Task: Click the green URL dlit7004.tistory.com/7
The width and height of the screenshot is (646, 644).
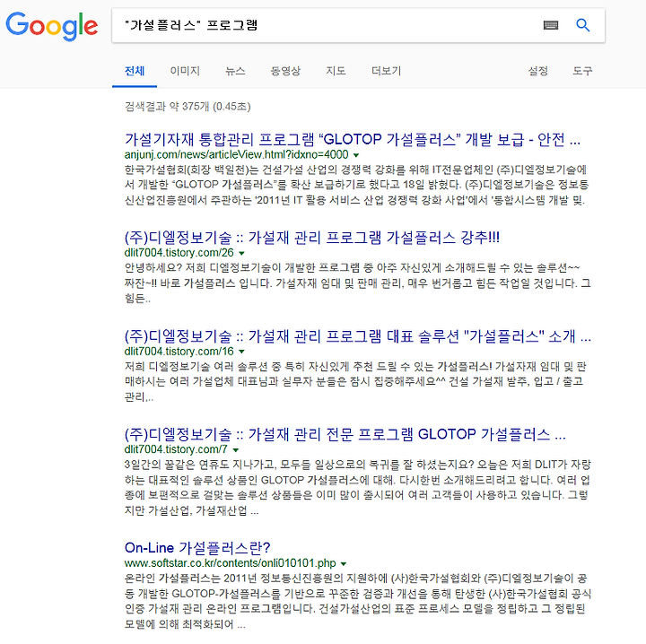Action: tap(176, 449)
